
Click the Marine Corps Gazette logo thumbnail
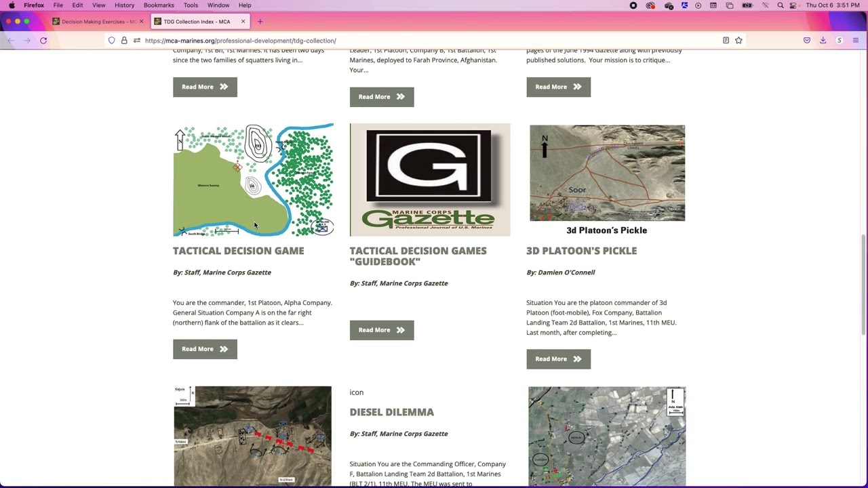click(430, 180)
